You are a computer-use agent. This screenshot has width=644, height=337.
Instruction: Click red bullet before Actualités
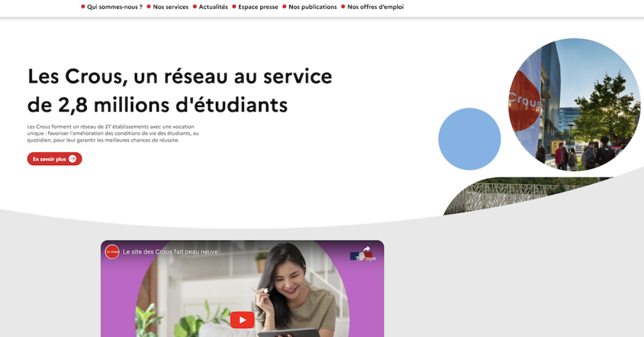pyautogui.click(x=194, y=7)
